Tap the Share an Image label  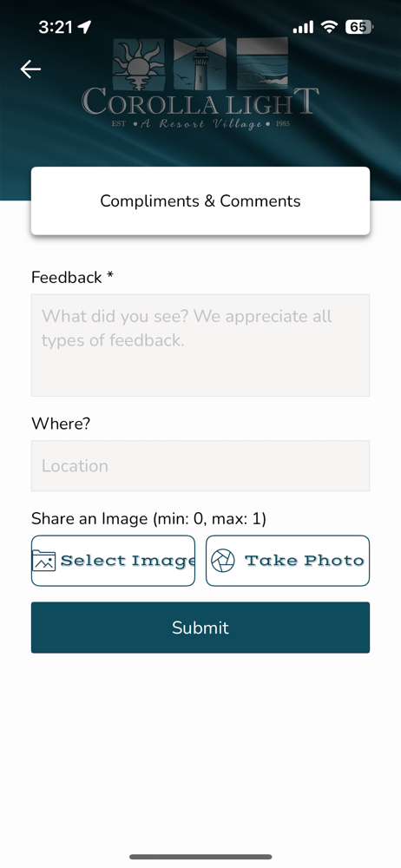tap(148, 519)
